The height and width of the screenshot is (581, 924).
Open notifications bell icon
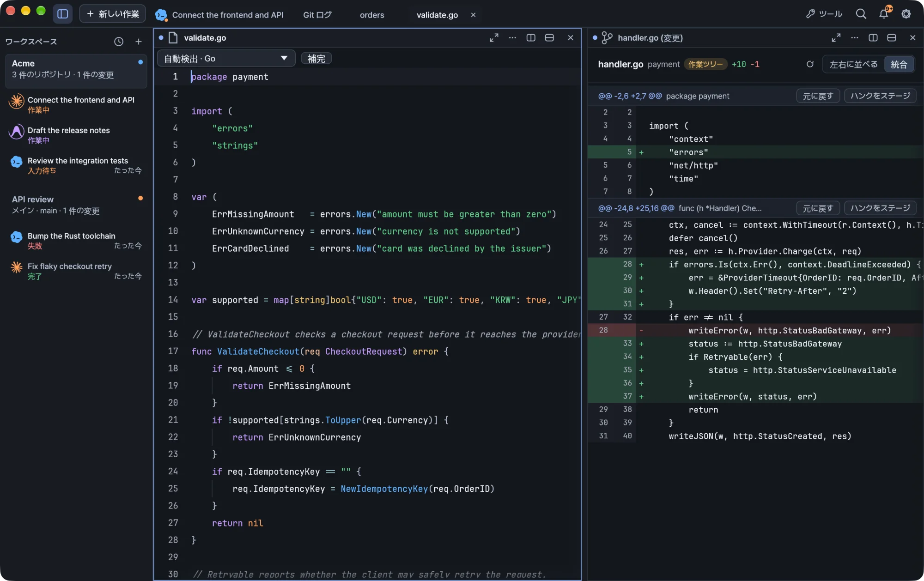[884, 14]
